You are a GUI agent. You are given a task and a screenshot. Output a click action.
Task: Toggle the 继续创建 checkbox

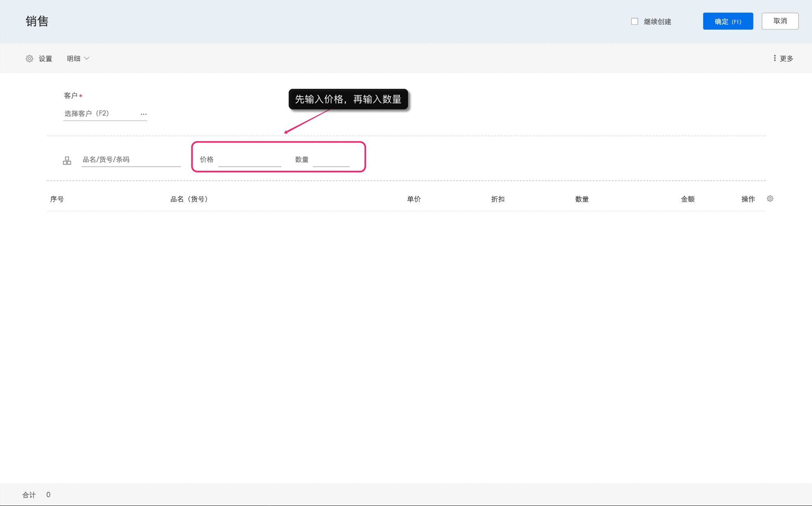(x=635, y=22)
